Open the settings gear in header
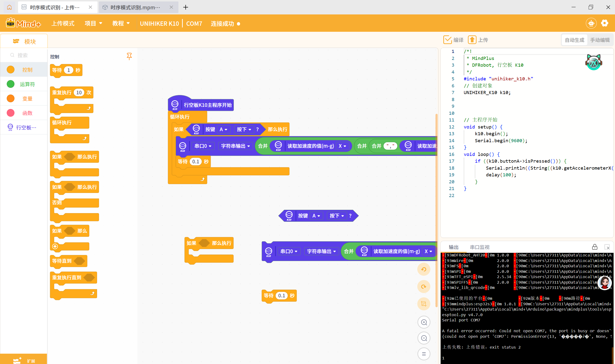This screenshot has height=364, width=615. click(604, 23)
